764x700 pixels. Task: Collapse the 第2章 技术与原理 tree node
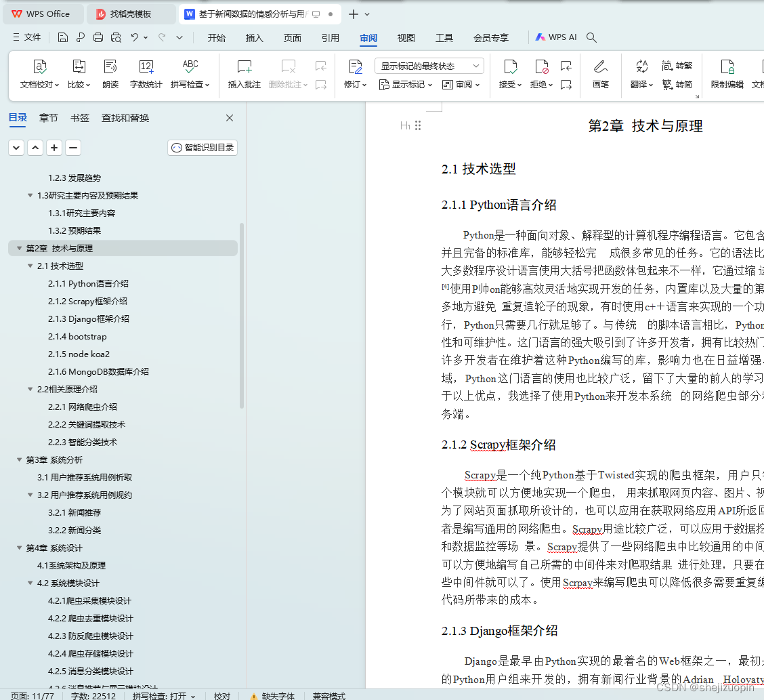tap(19, 248)
